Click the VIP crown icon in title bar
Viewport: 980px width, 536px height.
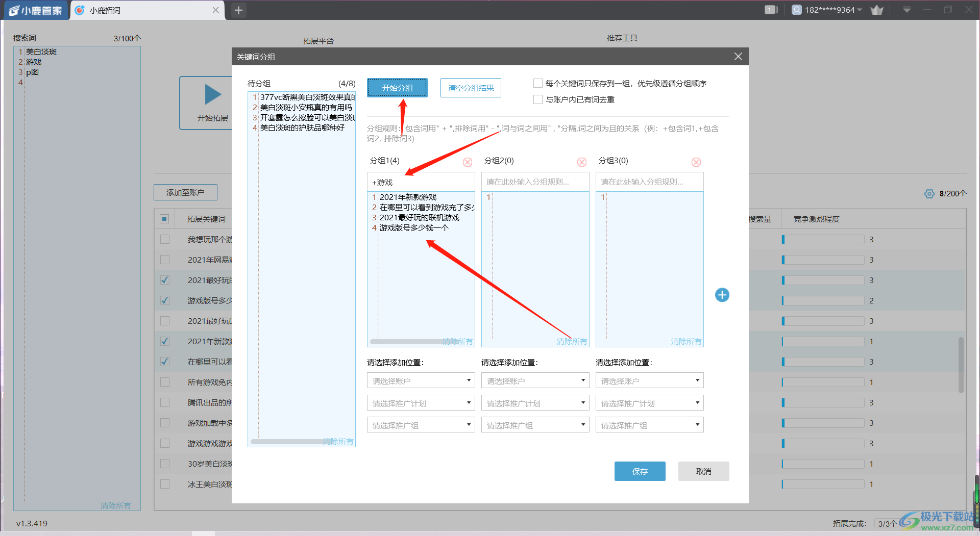coord(877,10)
